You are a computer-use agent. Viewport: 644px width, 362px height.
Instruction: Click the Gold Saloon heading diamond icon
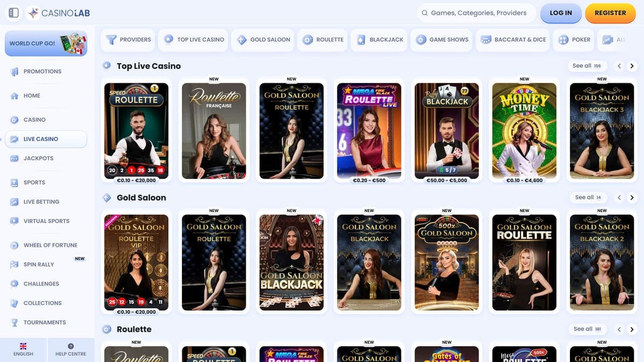pyautogui.click(x=107, y=198)
